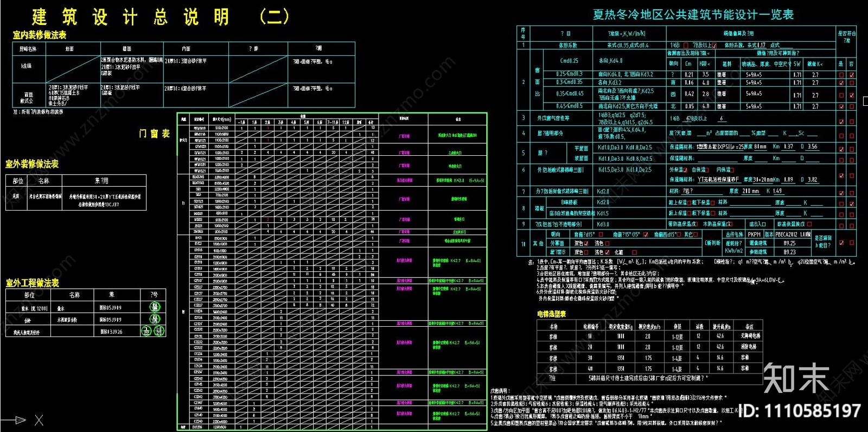The height and width of the screenshot is (432, 868).
Task: Click the 是 column header
Action: [x=841, y=63]
